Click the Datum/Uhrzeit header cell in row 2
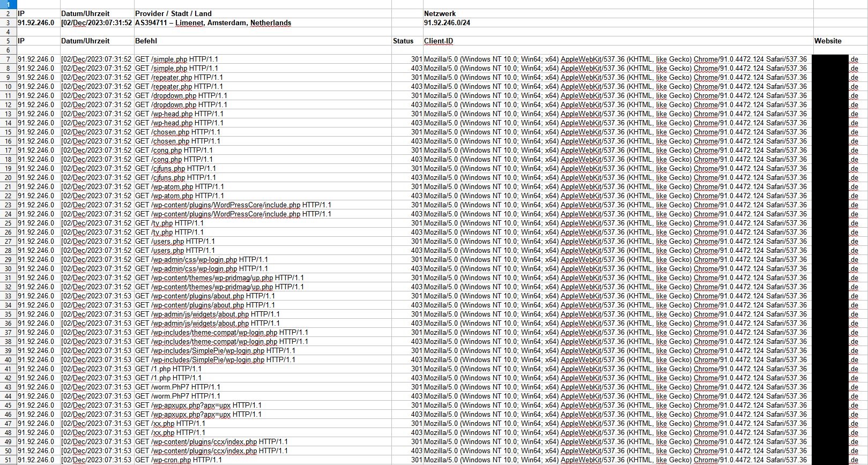Image resolution: width=868 pixels, height=465 pixels. [x=97, y=13]
